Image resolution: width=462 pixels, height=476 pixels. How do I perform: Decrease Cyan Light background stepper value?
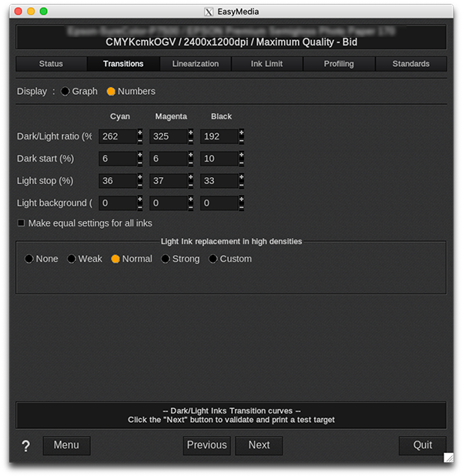(x=139, y=207)
